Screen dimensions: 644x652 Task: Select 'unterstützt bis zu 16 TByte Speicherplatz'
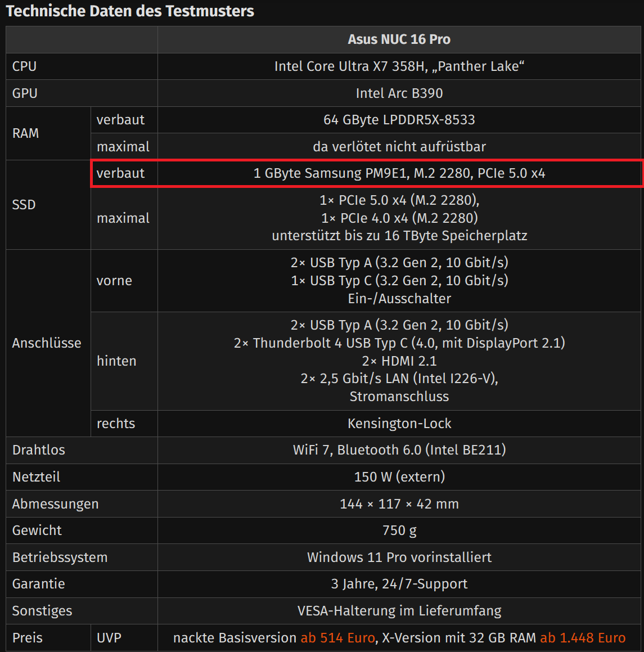[x=399, y=236]
